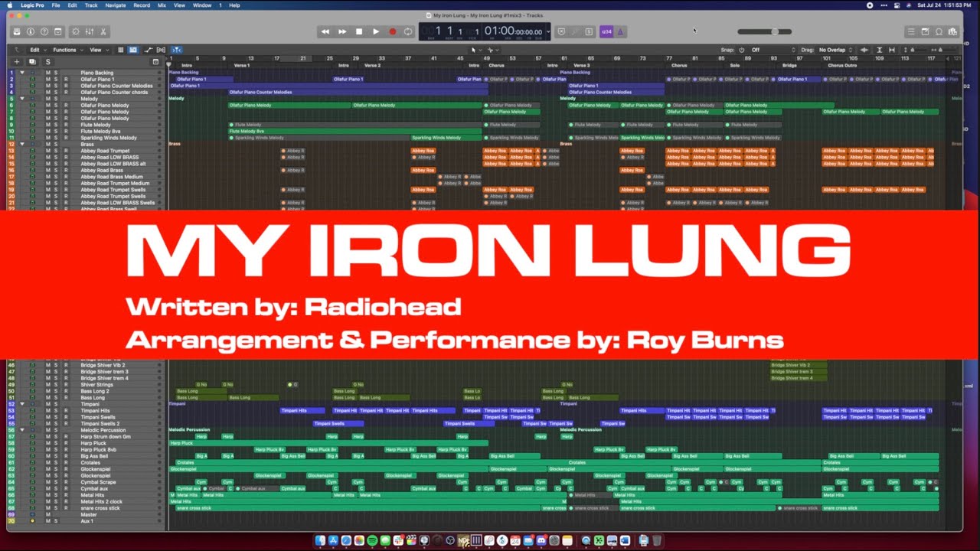Screen dimensions: 980x551
Task: Show Automation curve icon
Action: click(149, 50)
